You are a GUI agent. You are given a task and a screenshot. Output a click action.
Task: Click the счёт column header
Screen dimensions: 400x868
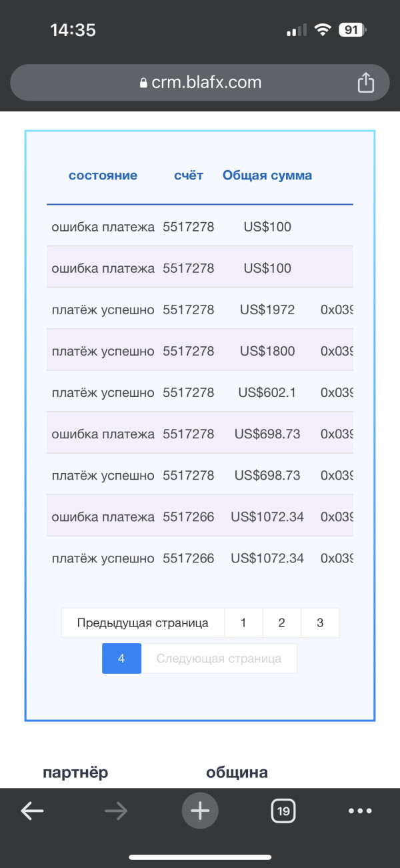(x=188, y=175)
